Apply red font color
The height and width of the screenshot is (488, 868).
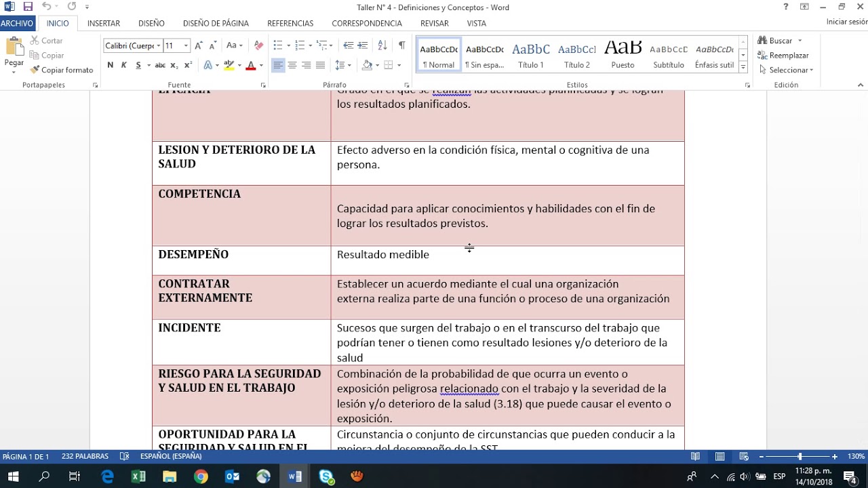(251, 65)
